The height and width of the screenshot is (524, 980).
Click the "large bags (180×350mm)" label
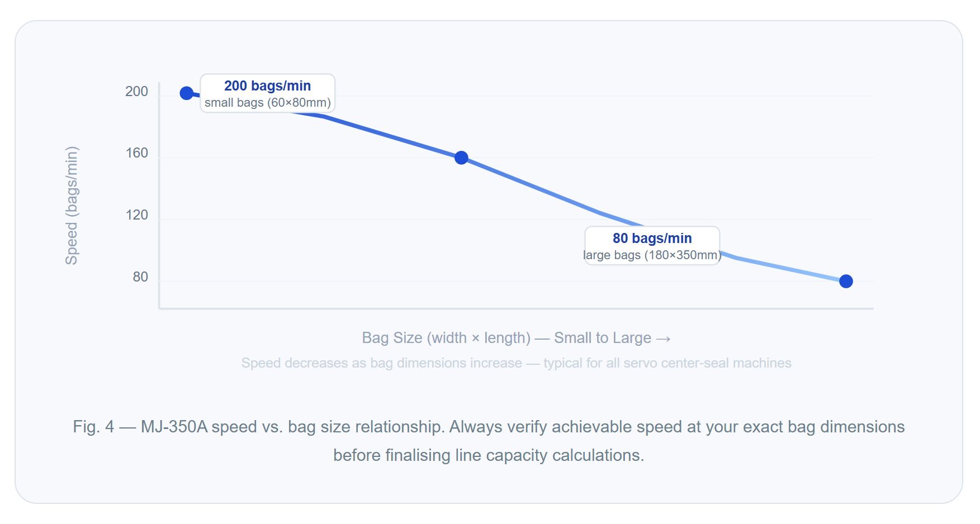tap(652, 255)
